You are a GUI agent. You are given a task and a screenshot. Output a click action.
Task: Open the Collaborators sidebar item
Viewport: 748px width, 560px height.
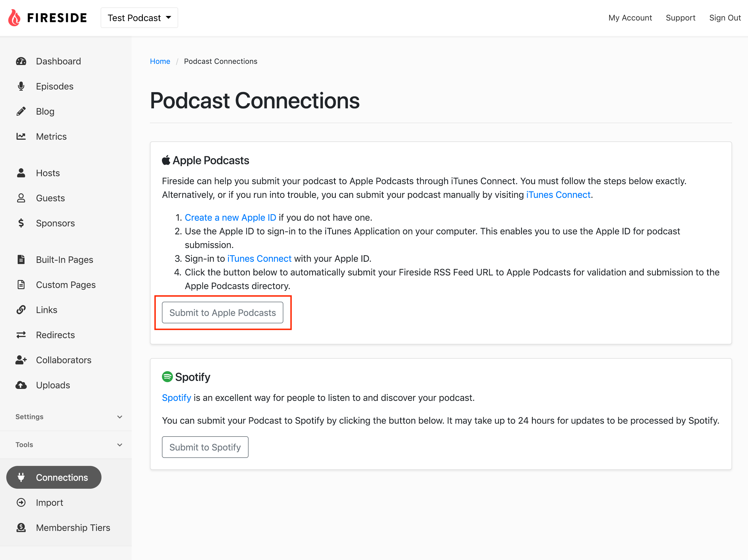click(64, 360)
